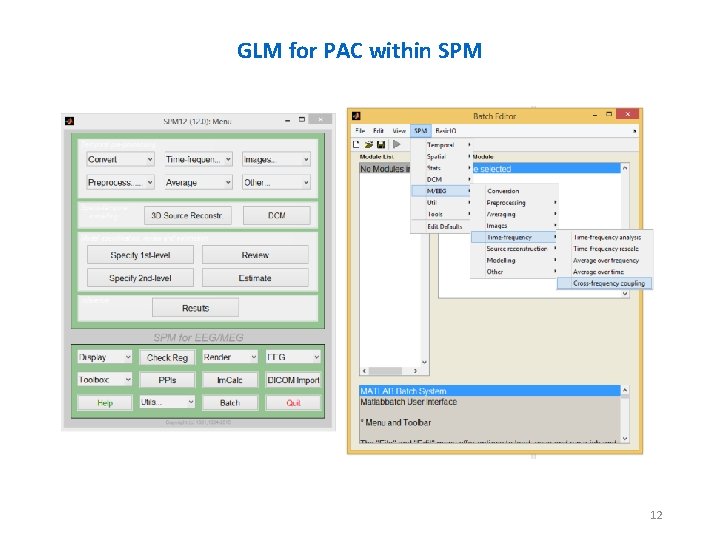Select Modelling in M/EEG submenu
Viewport: 720px width, 540px height.
(514, 260)
